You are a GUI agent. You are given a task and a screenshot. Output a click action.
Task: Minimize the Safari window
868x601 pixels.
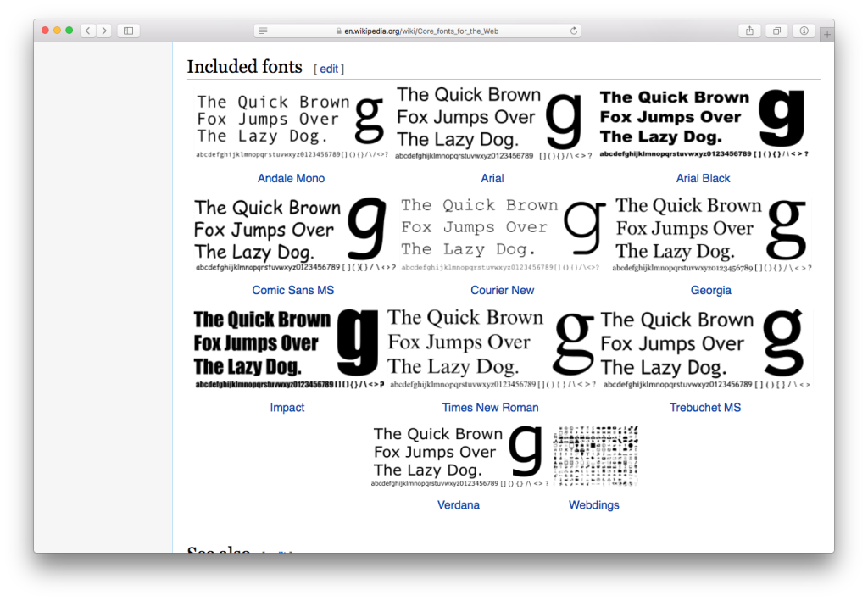57,31
